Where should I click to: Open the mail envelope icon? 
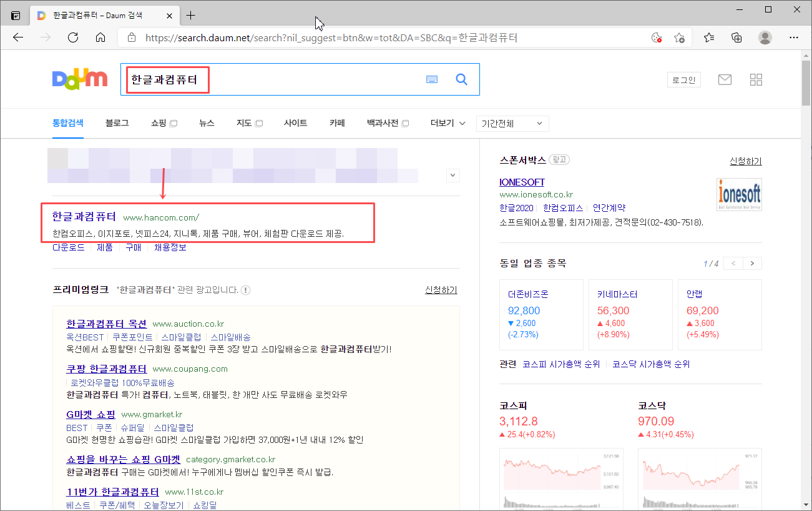click(725, 79)
